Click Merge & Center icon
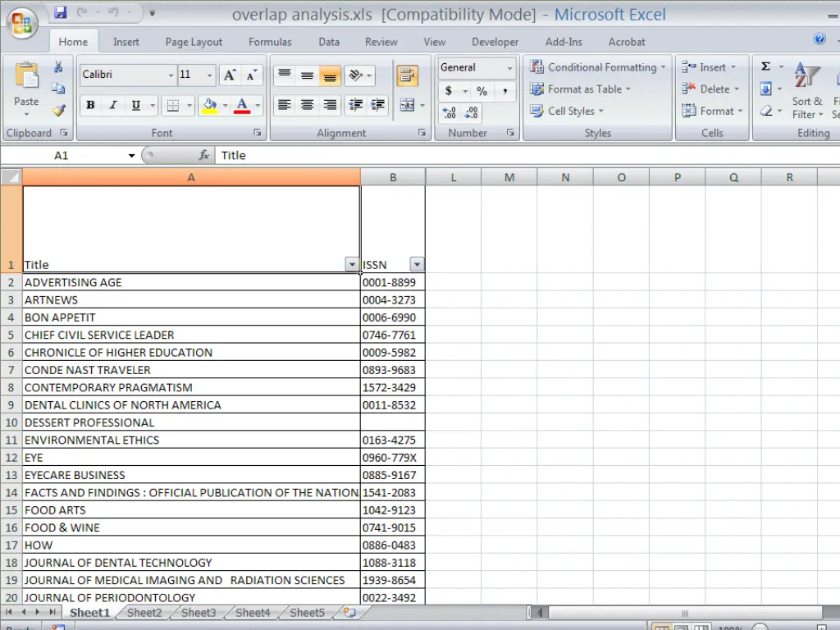Screen dimensions: 840x630 [x=407, y=105]
